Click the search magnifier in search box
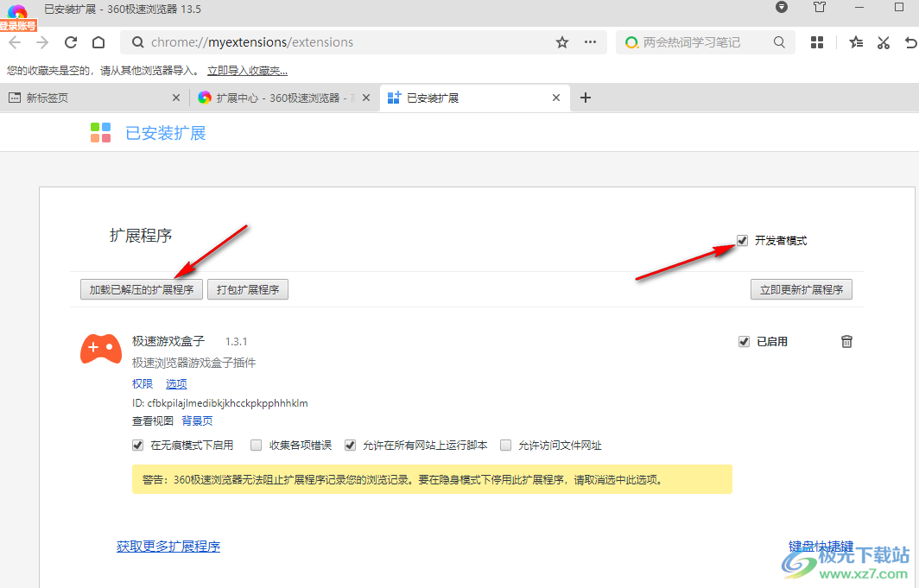The width and height of the screenshot is (919, 588). 779,42
